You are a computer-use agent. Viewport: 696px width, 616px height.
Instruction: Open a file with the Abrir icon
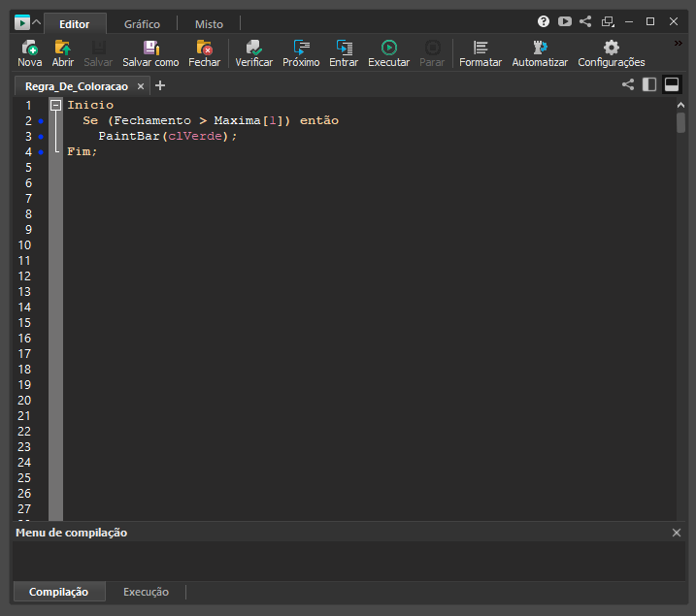click(62, 53)
